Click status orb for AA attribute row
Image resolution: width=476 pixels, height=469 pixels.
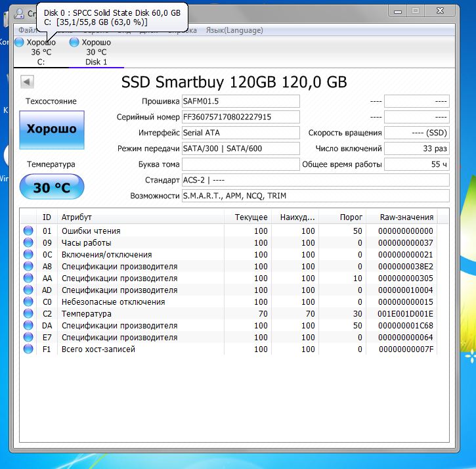(28, 278)
